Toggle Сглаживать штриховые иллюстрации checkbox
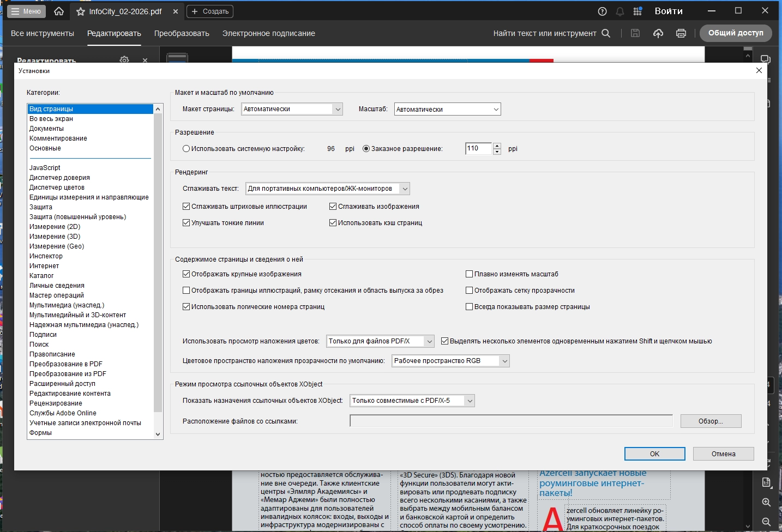 coord(187,207)
